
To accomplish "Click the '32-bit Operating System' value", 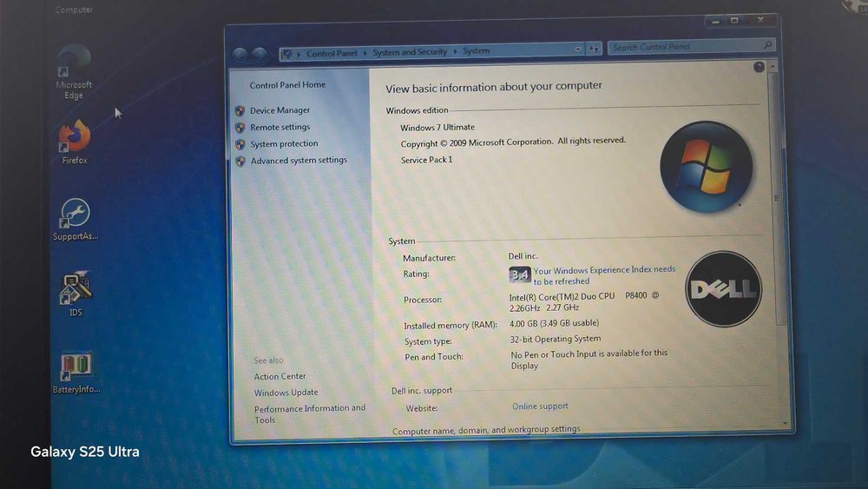I will click(x=556, y=339).
